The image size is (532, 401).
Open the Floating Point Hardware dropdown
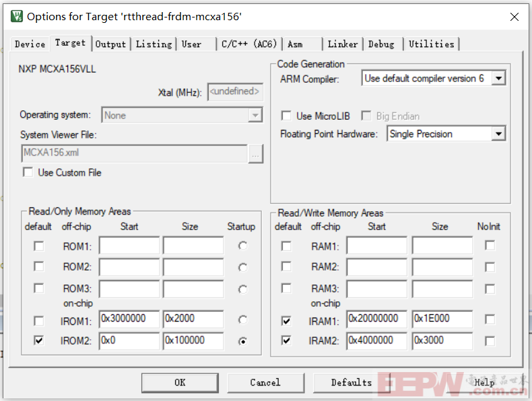click(498, 133)
